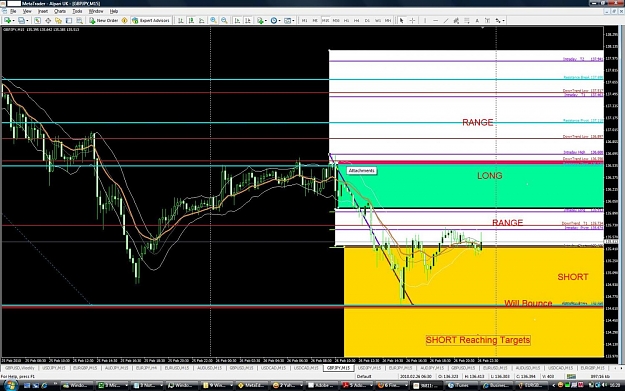The width and height of the screenshot is (625, 391).
Task: Switch to the GBPUSD,Weekly chart tab
Action: pos(20,368)
